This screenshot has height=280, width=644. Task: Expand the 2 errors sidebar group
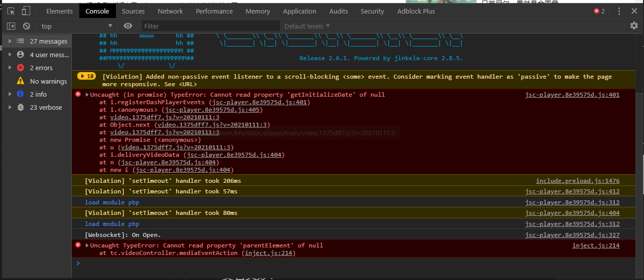pyautogui.click(x=10, y=68)
